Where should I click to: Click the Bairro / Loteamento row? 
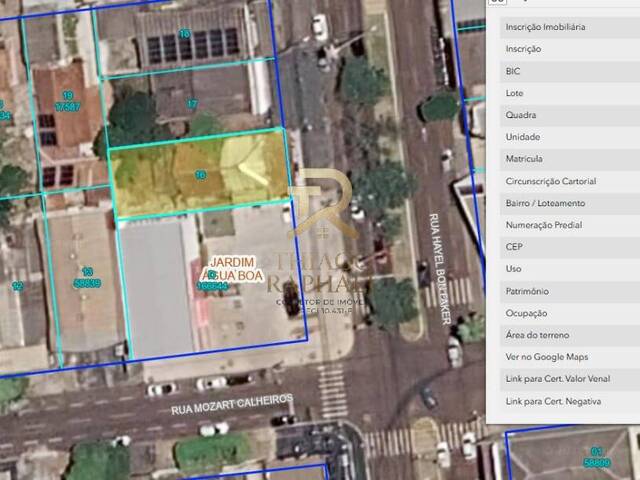(x=570, y=203)
